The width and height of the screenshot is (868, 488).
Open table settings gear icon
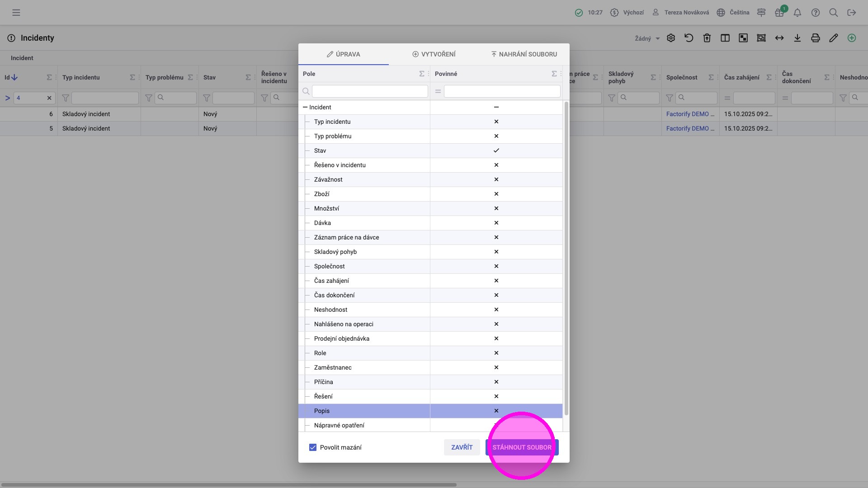click(x=671, y=38)
